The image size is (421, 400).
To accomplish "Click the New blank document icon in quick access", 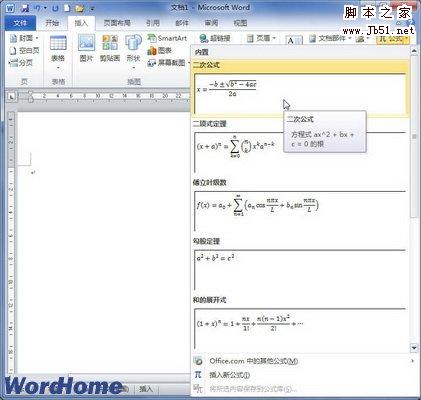I will pyautogui.click(x=67, y=8).
